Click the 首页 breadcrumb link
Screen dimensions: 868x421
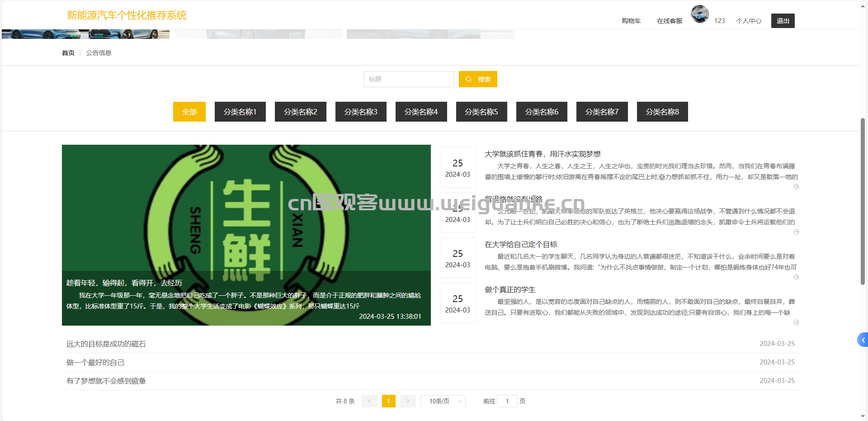(68, 53)
